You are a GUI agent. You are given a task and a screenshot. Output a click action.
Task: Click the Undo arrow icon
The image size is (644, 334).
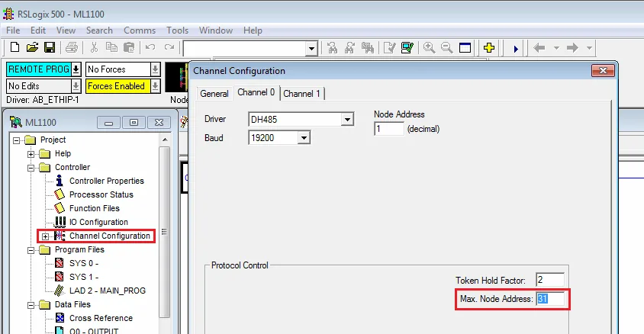click(150, 47)
